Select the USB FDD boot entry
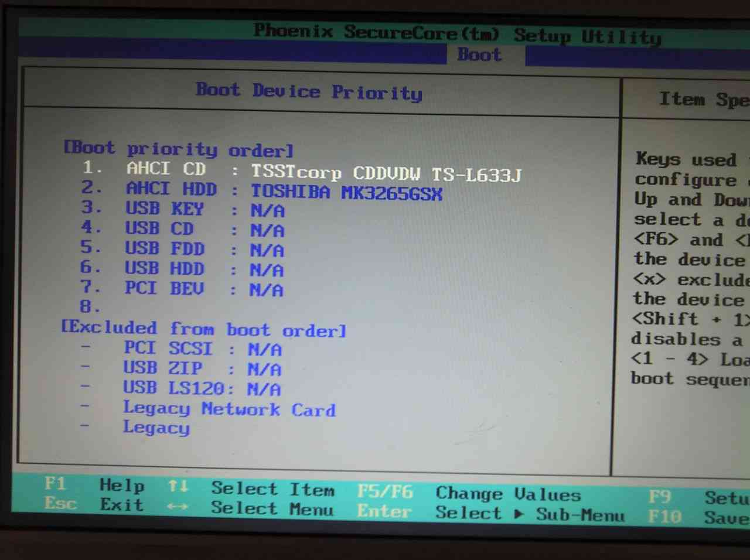The height and width of the screenshot is (560, 750). pos(182,249)
